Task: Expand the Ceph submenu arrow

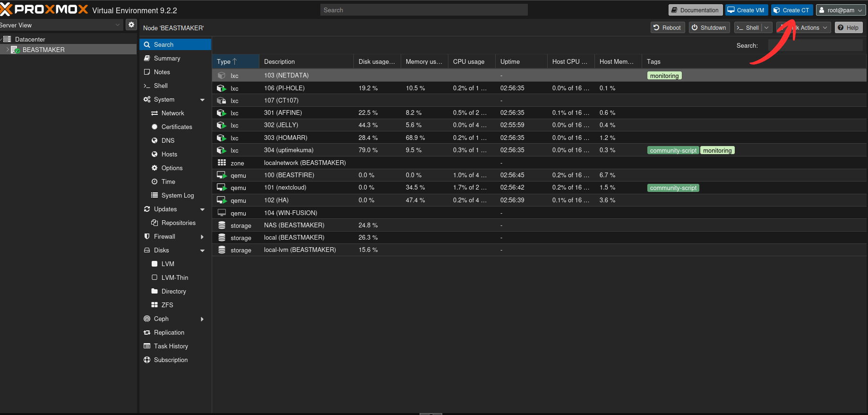Action: coord(202,319)
